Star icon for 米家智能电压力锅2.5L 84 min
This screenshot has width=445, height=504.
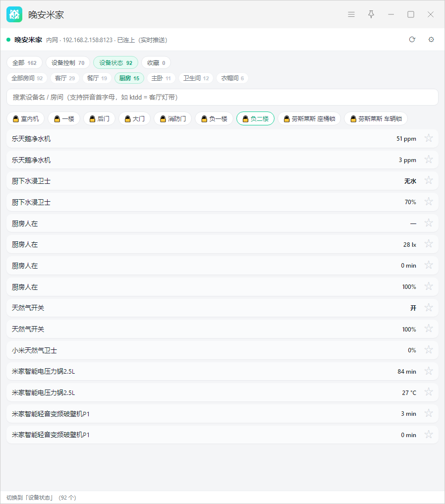(429, 371)
